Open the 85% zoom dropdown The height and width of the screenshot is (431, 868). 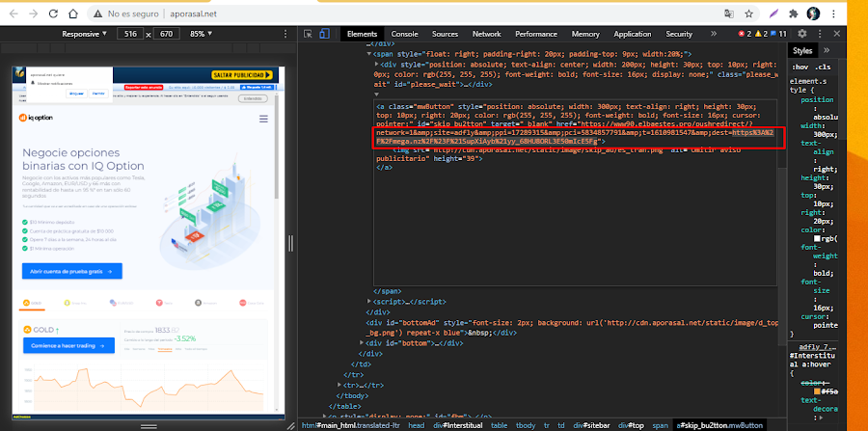[x=201, y=34]
